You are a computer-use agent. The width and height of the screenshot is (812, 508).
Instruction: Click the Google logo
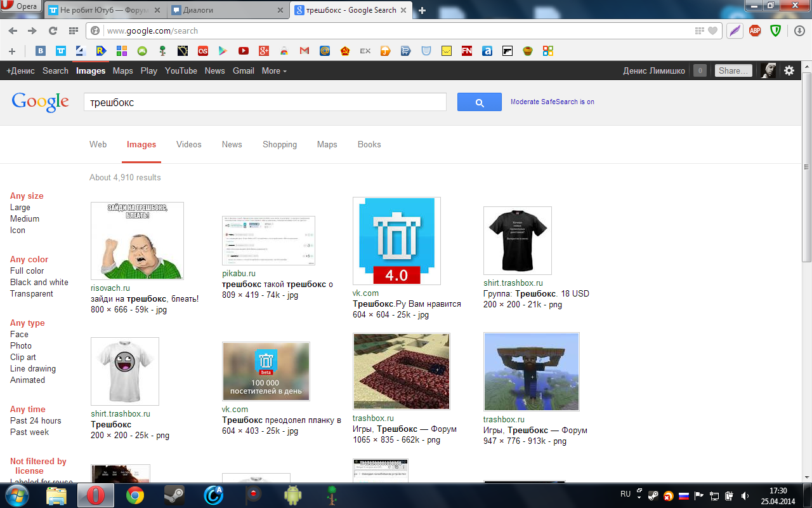coord(40,102)
